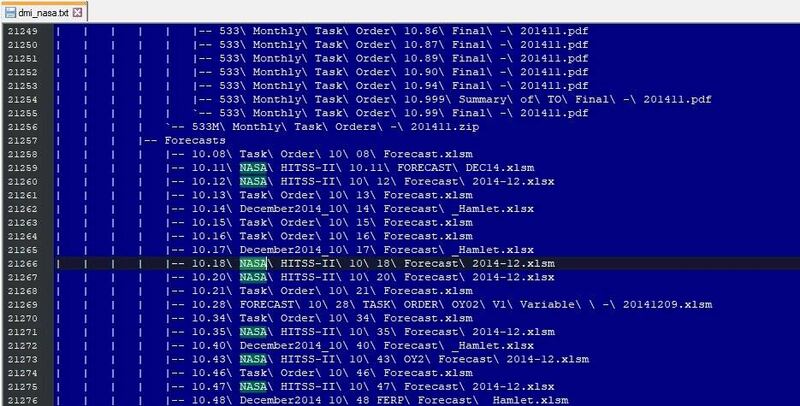Click the 10.46 Task Order Forecast.xlsm entry
The width and height of the screenshot is (800, 406).
pyautogui.click(x=332, y=373)
